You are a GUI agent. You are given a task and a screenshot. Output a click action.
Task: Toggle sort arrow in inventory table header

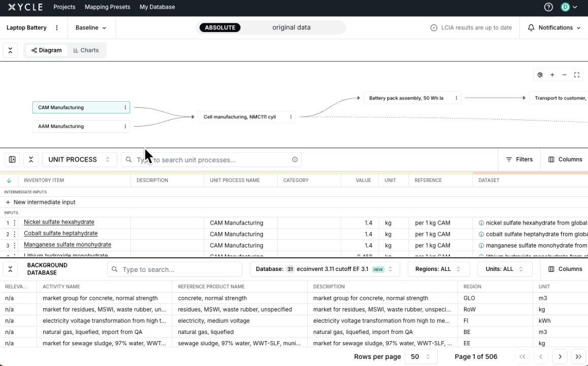(9, 180)
